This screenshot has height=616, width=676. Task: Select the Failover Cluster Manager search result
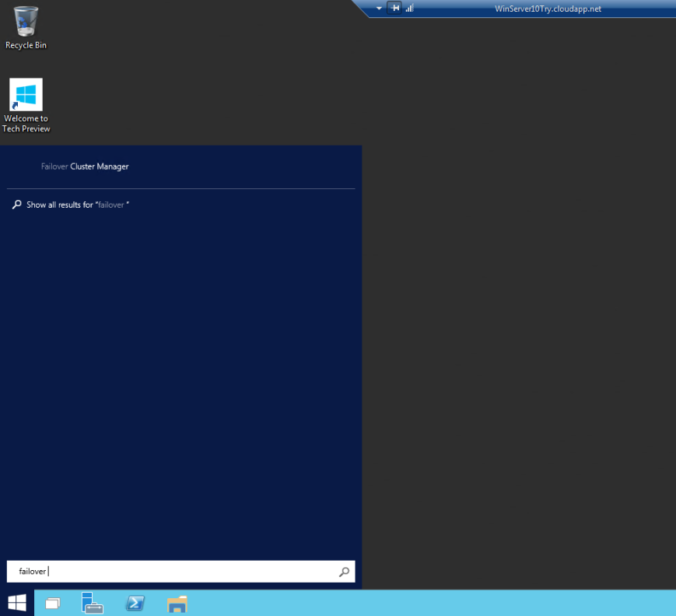pos(85,166)
